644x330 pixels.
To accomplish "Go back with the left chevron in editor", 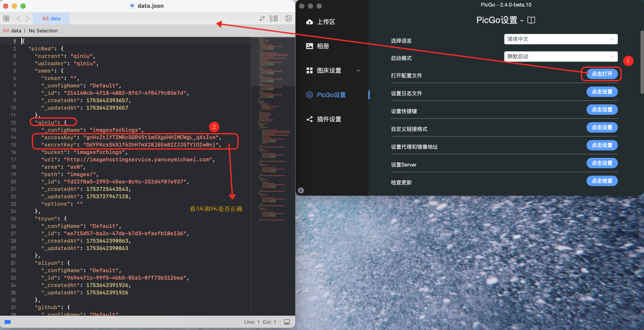I will [x=19, y=18].
